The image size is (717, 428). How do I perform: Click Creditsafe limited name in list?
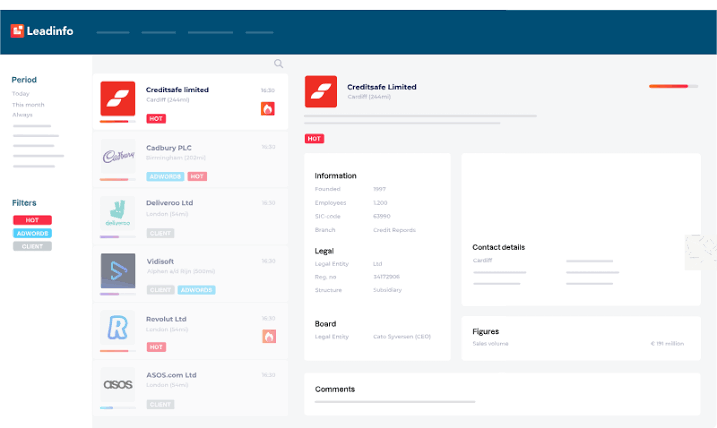click(x=177, y=90)
